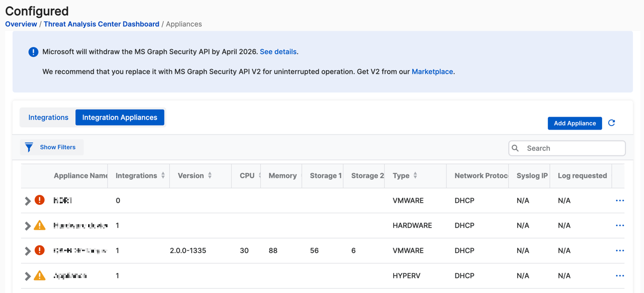
Task: Click red error status icon in first VMWARE row
Action: click(40, 200)
